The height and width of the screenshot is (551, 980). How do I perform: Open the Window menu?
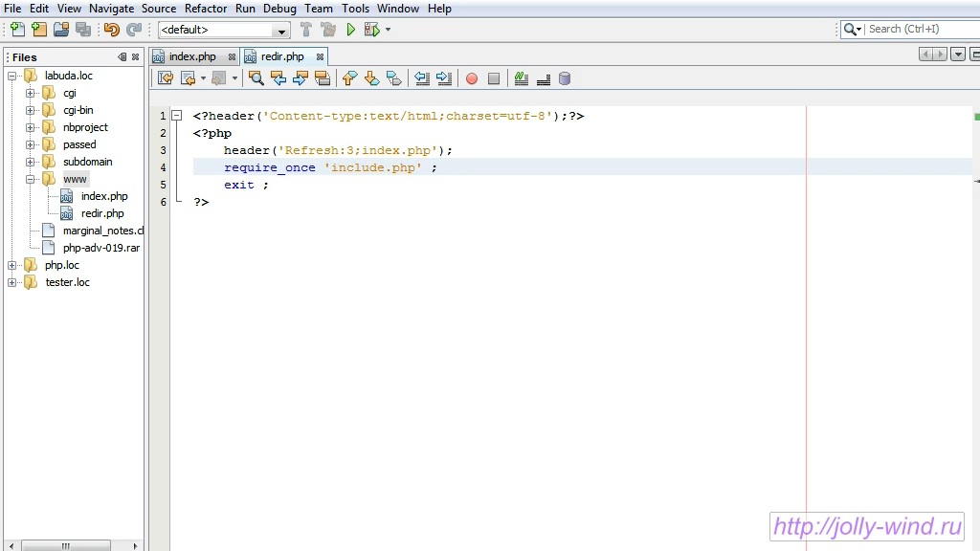398,9
